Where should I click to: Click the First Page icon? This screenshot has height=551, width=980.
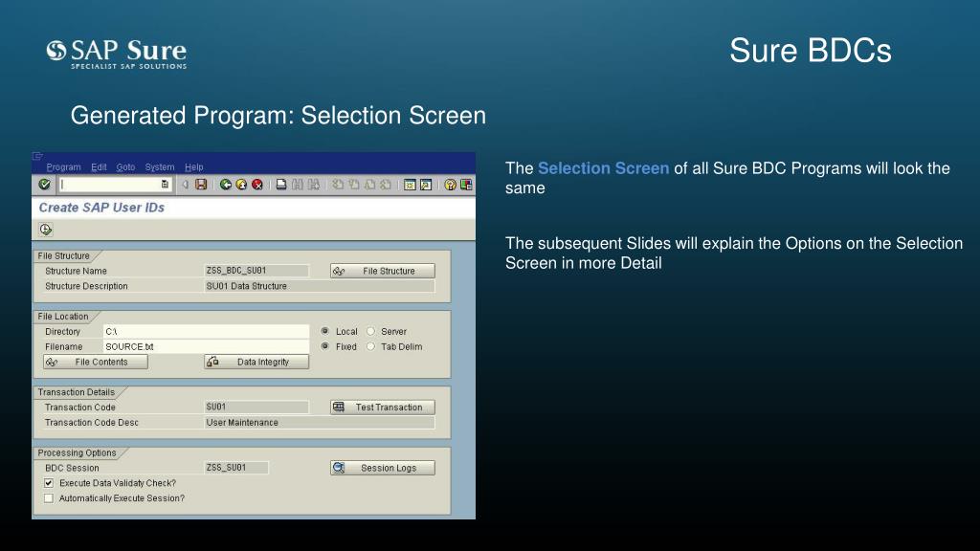point(338,185)
